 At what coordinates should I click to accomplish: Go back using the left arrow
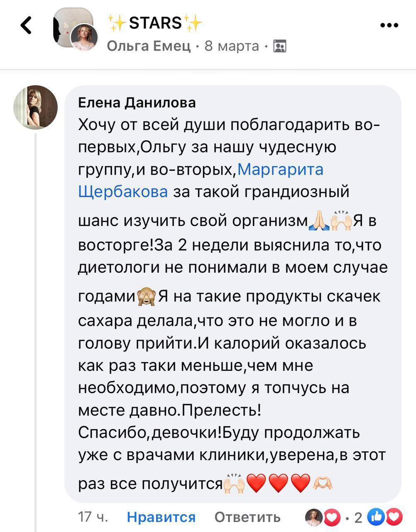click(26, 25)
